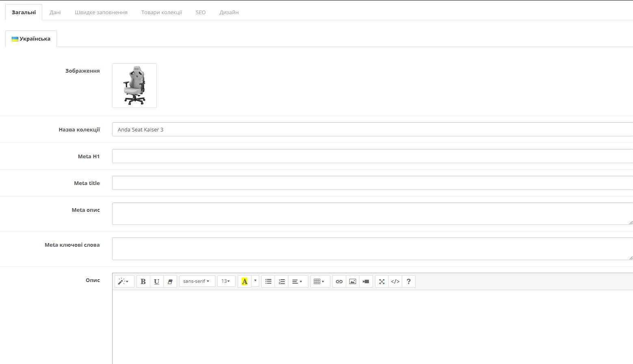Screen dimensions: 633x364
Task: Toggle bold formatting in editor
Action: 143,282
